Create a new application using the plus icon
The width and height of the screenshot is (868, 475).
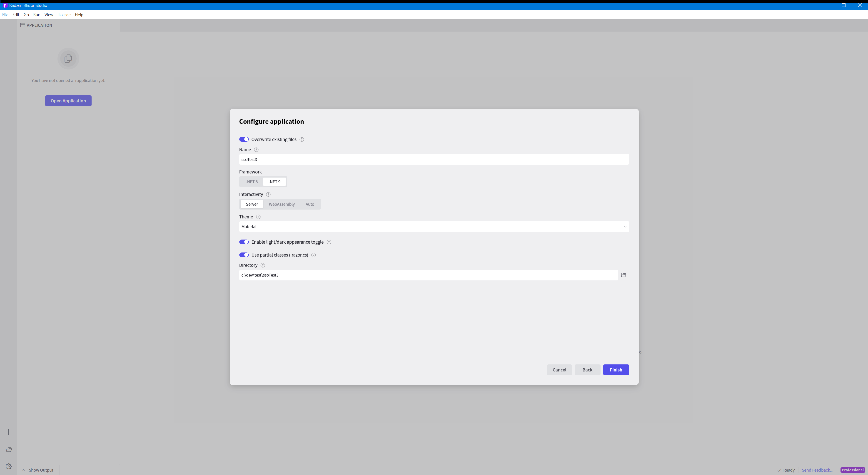8,432
